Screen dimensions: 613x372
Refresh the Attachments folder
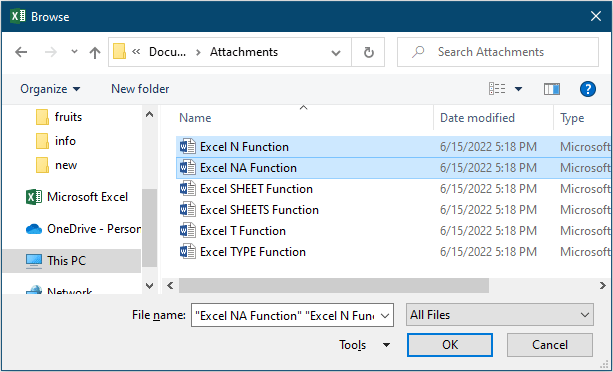pos(368,52)
